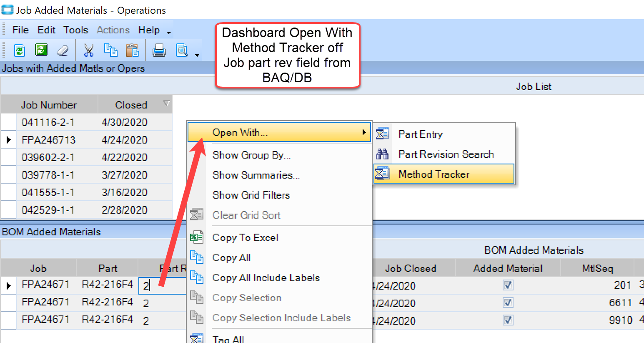Click the icon beside Copy All Include Labels
Viewport: 644px width, 343px height.
pos(196,277)
